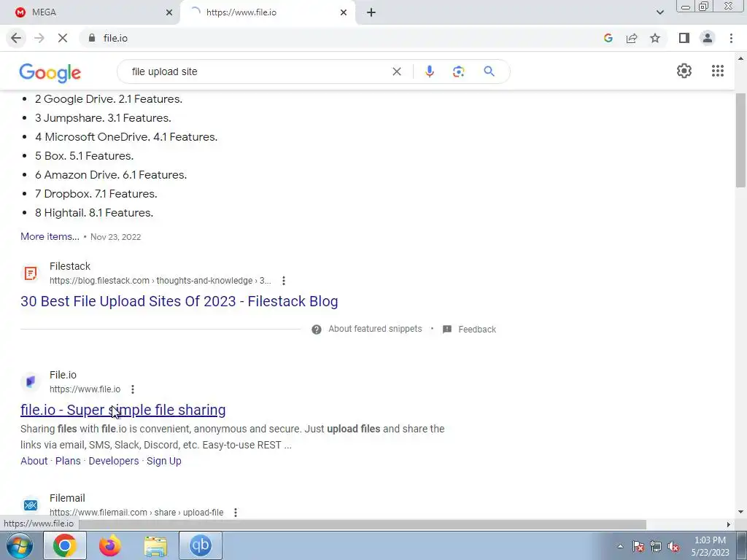The width and height of the screenshot is (747, 560).
Task: Share this page via the share icon
Action: pos(632,38)
